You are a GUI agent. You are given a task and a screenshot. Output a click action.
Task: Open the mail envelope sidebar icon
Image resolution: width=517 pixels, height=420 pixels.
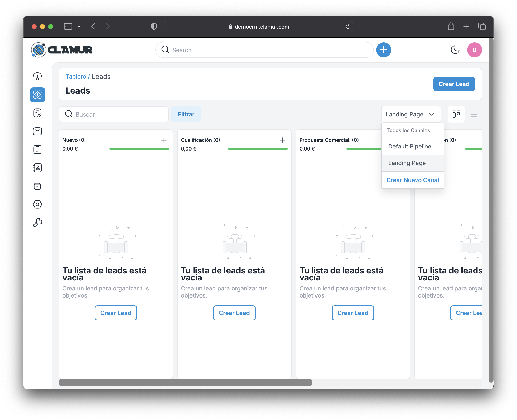[37, 131]
